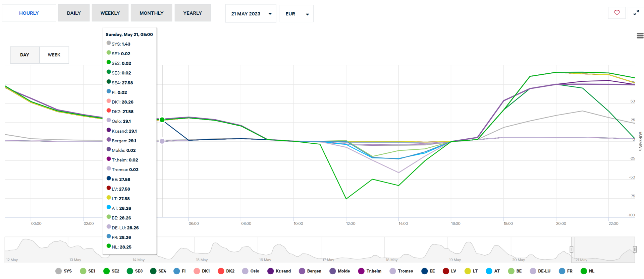Viewport: 644px width, 279px height.
Task: Click the right range navigator handle
Action: (x=635, y=249)
